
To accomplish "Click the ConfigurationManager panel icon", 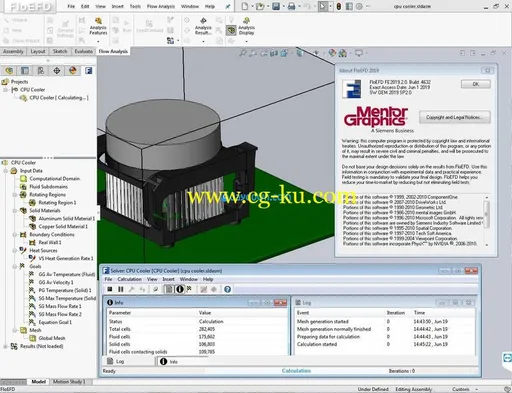I will (x=41, y=70).
